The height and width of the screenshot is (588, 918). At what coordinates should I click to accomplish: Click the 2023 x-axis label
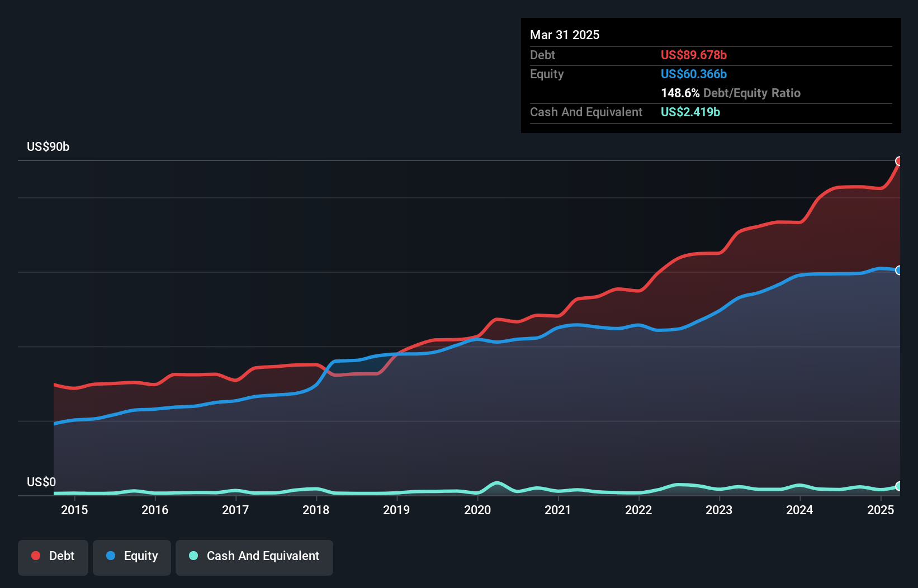click(719, 510)
